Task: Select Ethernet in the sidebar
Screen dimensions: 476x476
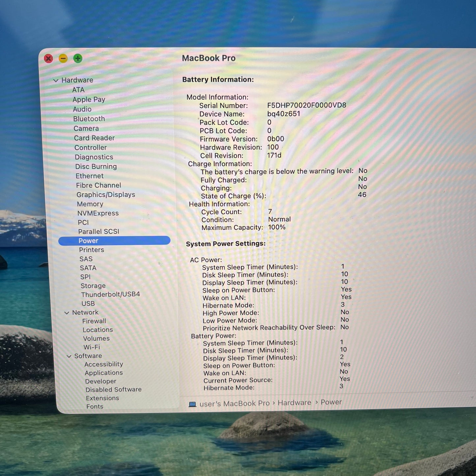Action: [x=90, y=176]
